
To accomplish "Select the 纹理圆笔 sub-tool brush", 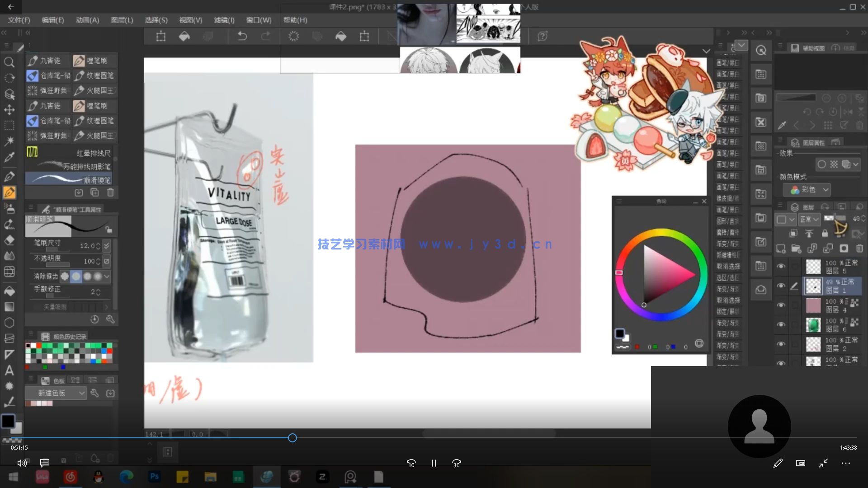I will [95, 75].
